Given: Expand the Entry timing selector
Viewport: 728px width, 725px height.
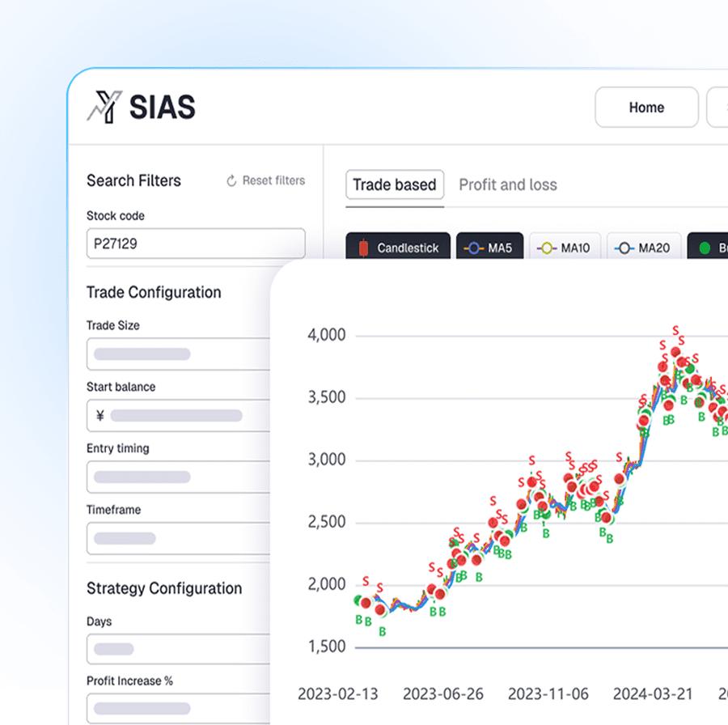Looking at the screenshot, I should [178, 477].
